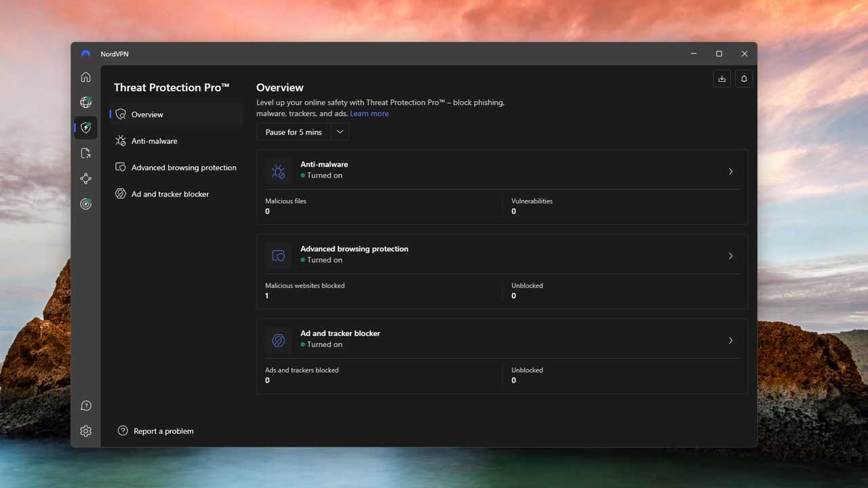Open the help chat bubble icon
The height and width of the screenshot is (488, 868).
(85, 406)
